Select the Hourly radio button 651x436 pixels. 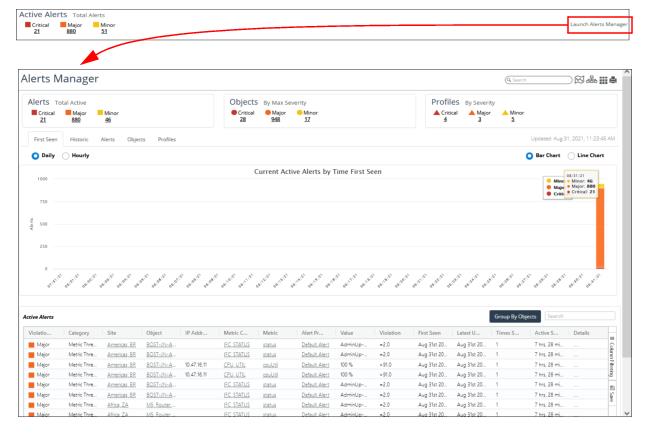coord(68,156)
